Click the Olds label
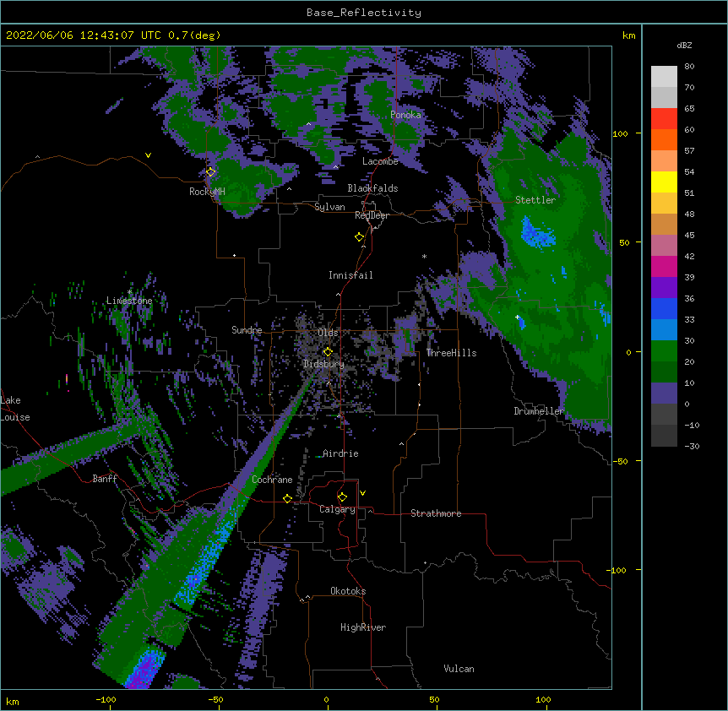728x711 pixels. click(328, 333)
